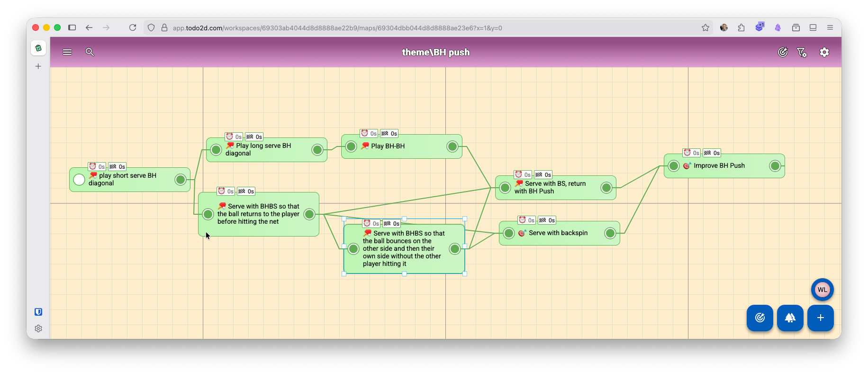Open the browser application menu
This screenshot has width=868, height=374.
(830, 27)
